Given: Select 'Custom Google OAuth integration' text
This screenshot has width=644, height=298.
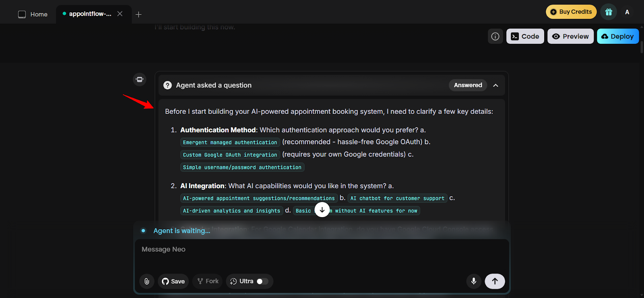Looking at the screenshot, I should click(x=230, y=155).
